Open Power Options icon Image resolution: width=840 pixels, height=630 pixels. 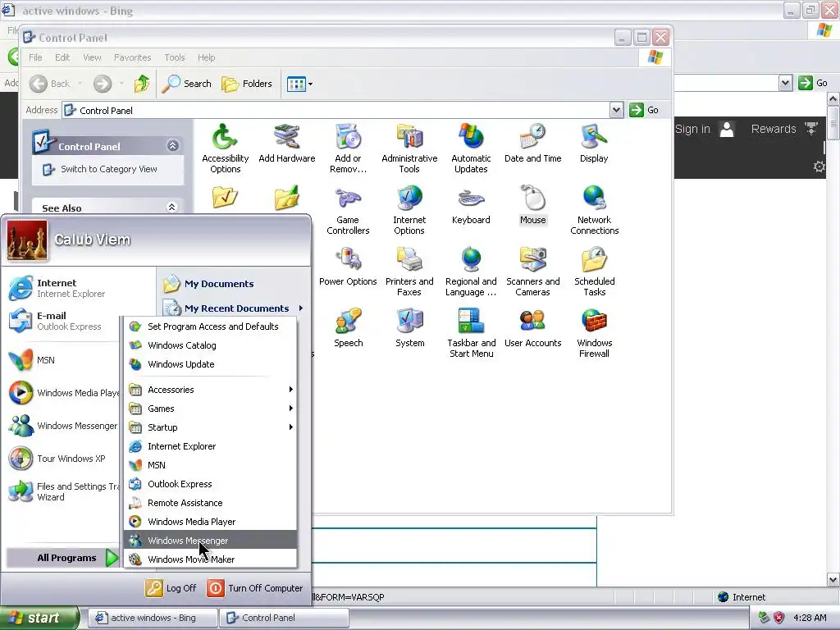[x=348, y=267]
